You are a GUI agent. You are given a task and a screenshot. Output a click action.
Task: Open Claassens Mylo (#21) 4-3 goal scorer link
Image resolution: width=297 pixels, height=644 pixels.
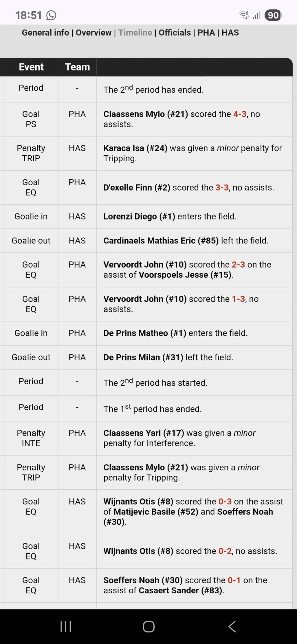pyautogui.click(x=146, y=114)
